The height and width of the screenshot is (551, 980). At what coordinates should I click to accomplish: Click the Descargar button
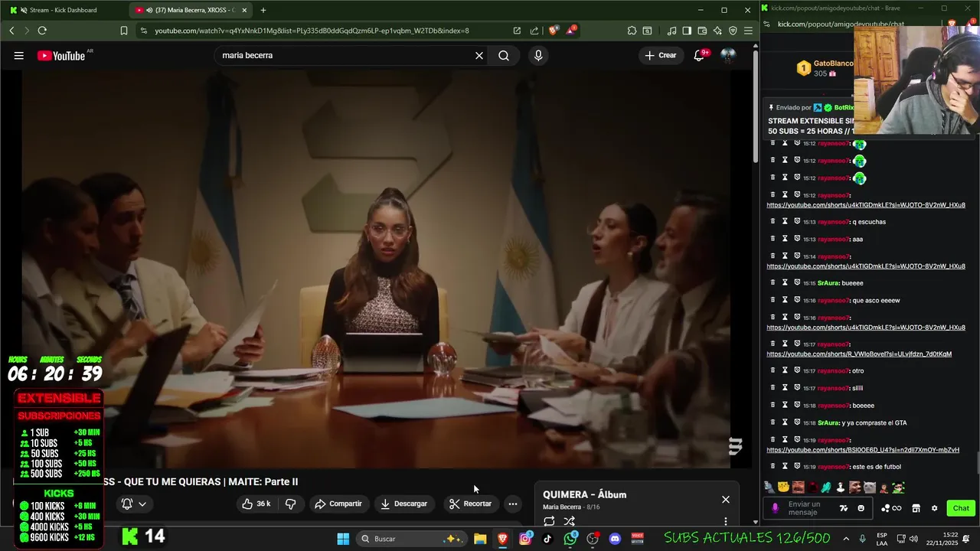click(403, 504)
